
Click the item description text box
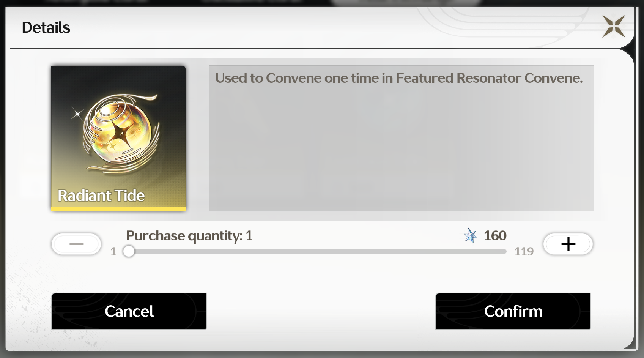[401, 138]
